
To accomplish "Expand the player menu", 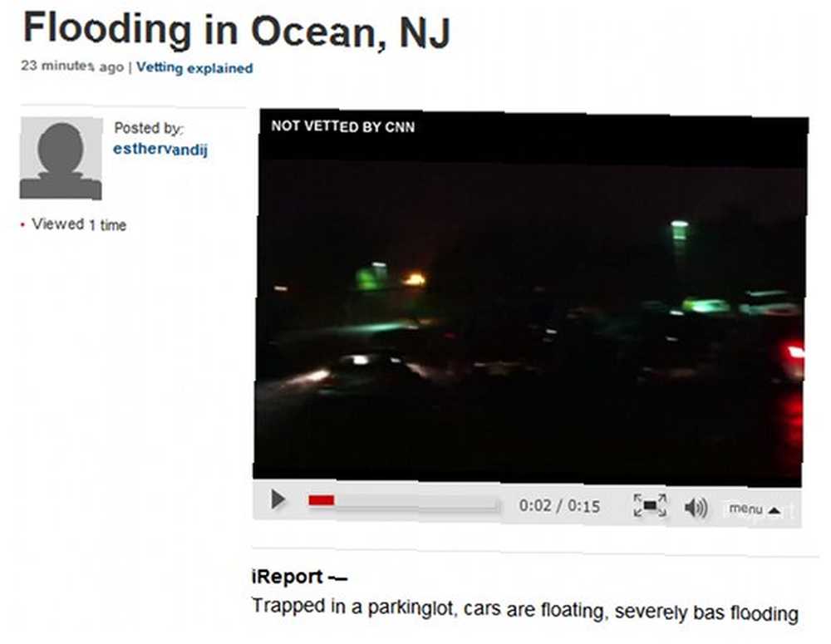I will click(754, 509).
